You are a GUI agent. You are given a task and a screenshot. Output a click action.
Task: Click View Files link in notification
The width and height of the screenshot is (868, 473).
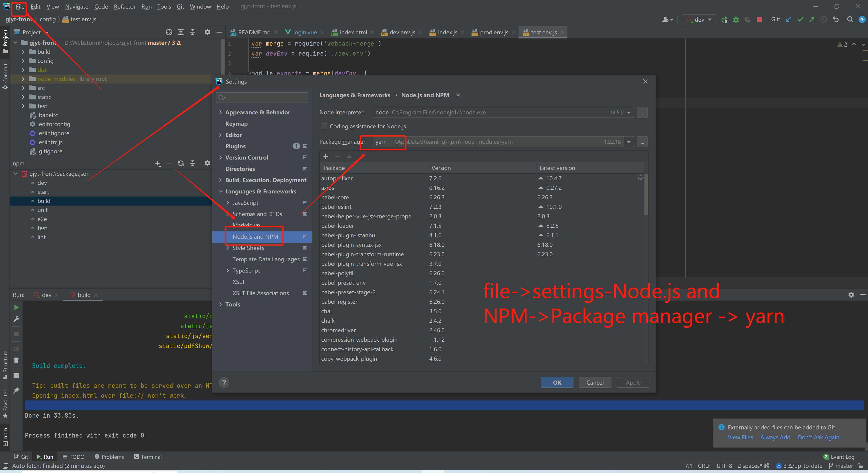coord(740,437)
